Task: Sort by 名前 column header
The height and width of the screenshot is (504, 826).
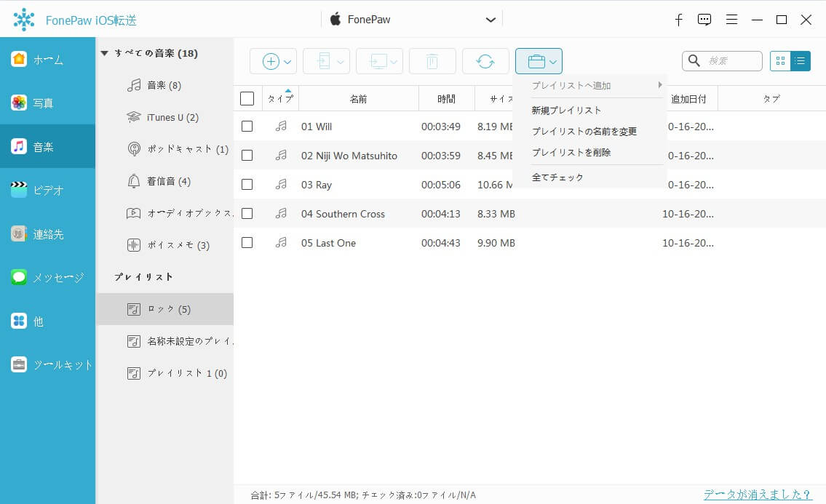Action: (x=358, y=98)
